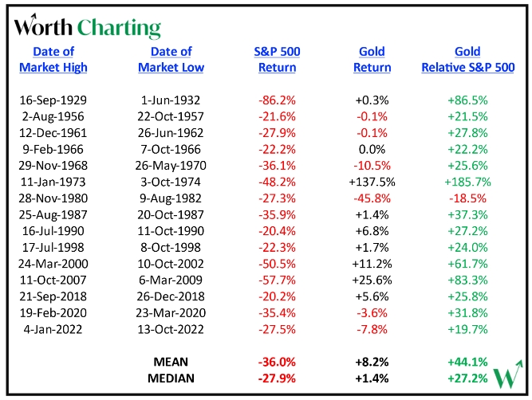
Task: Click the -86.2% S&P 500 return cell
Action: pos(277,102)
